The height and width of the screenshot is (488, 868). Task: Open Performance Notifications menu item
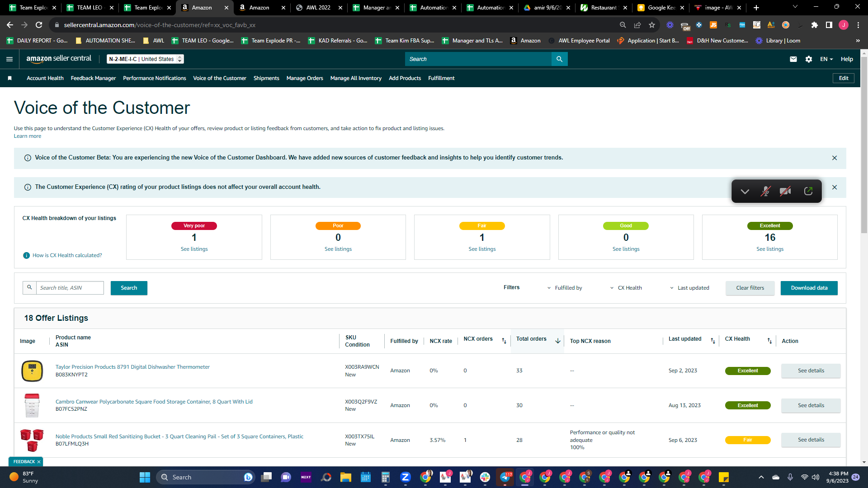[x=155, y=78]
